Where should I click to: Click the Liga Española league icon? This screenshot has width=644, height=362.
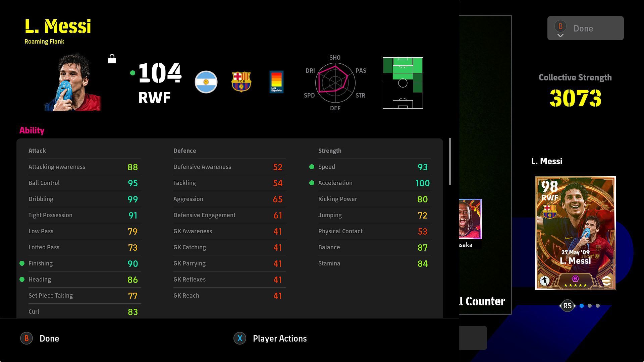(x=276, y=82)
